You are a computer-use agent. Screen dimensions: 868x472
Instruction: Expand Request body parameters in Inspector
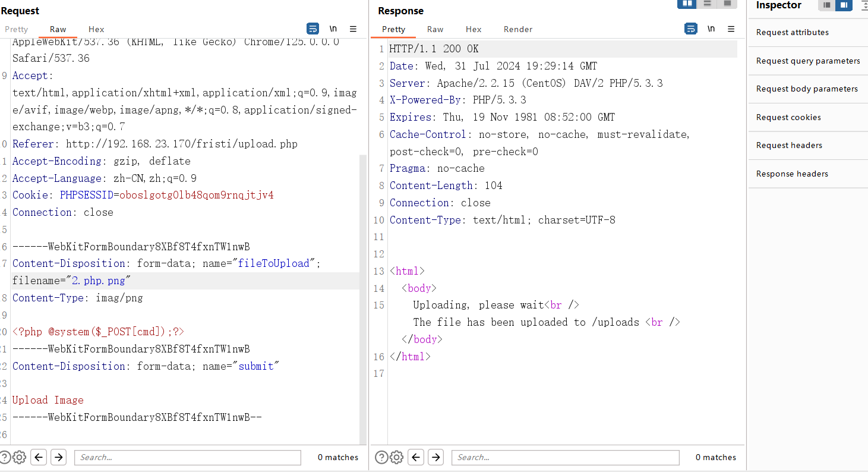pyautogui.click(x=808, y=89)
